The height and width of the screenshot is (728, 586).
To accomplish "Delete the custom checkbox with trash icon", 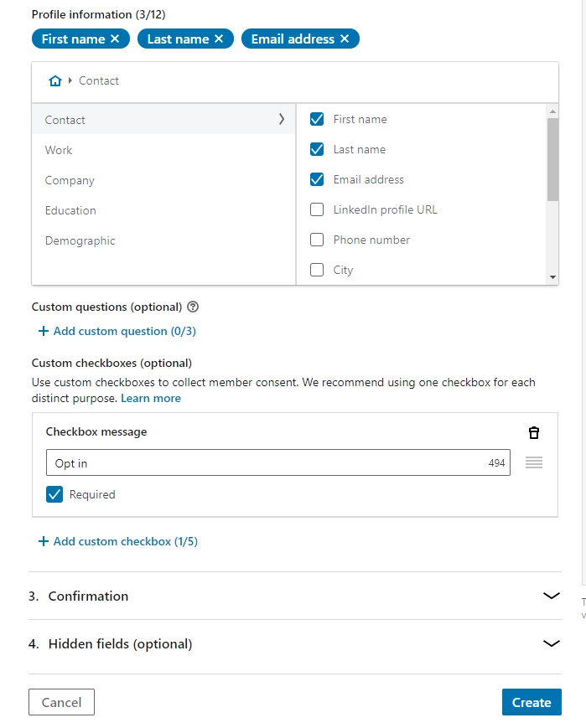I will coord(534,432).
